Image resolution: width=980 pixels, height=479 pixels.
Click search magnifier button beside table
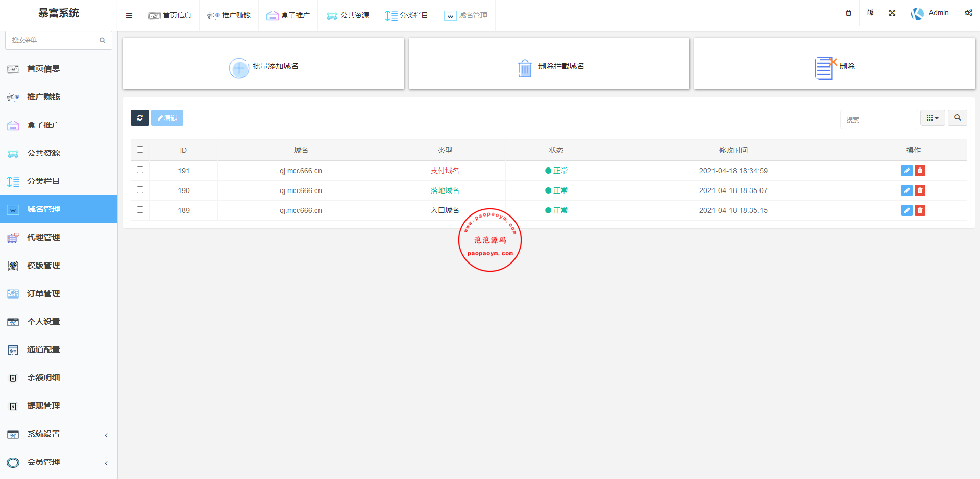pos(957,118)
